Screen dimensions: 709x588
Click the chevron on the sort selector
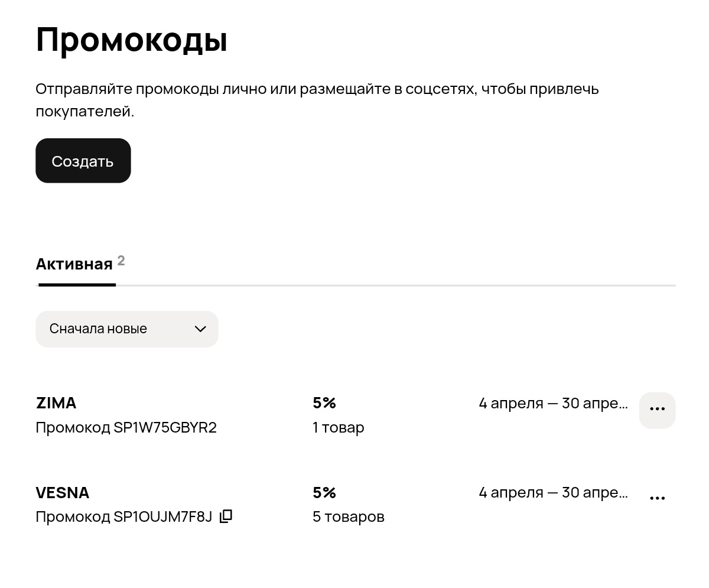[x=200, y=329]
